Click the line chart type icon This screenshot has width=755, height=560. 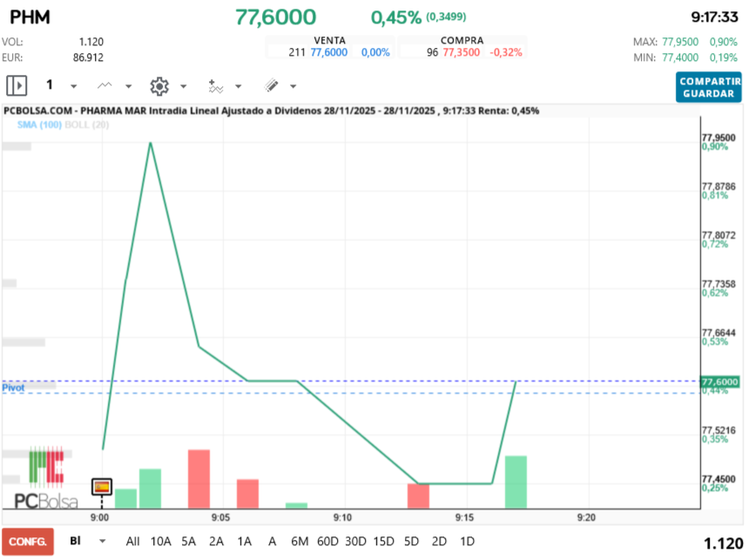[x=105, y=85]
